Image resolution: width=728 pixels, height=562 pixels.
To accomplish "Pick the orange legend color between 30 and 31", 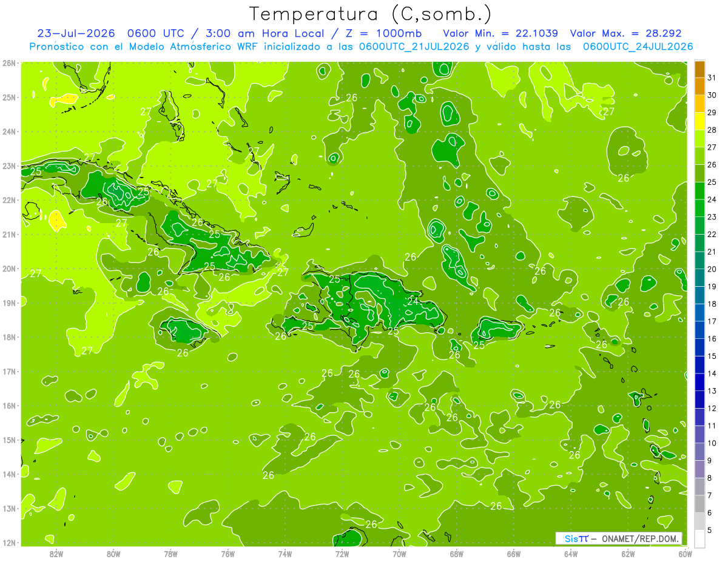I will tap(699, 87).
